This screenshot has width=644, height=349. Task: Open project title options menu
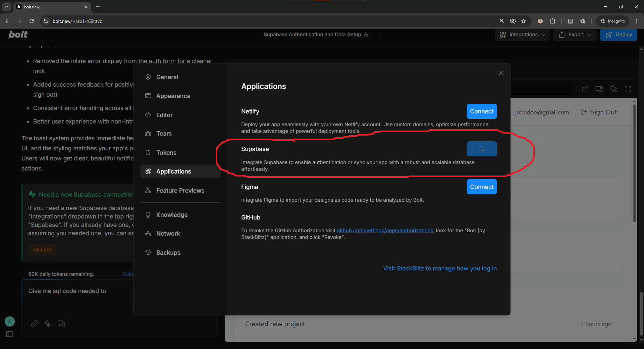click(380, 35)
